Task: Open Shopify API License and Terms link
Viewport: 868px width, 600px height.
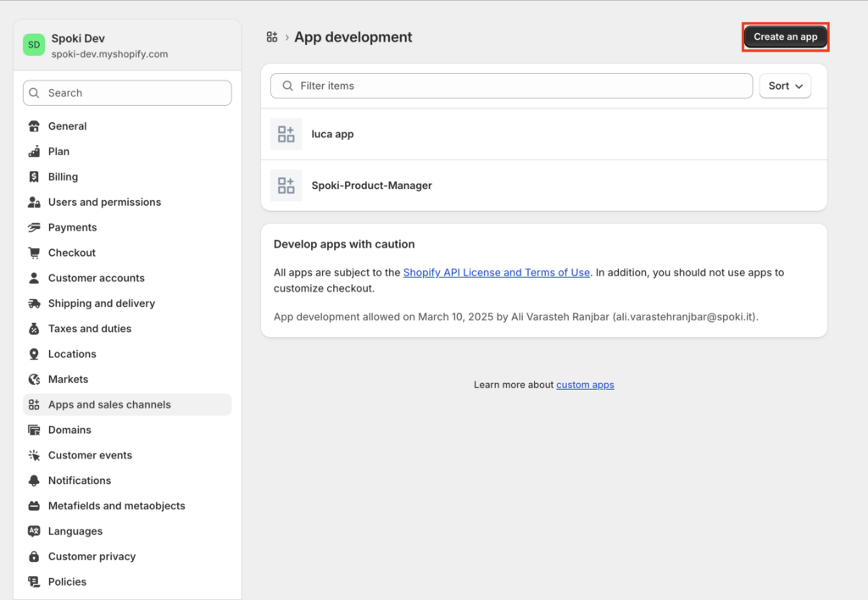Action: pos(496,273)
